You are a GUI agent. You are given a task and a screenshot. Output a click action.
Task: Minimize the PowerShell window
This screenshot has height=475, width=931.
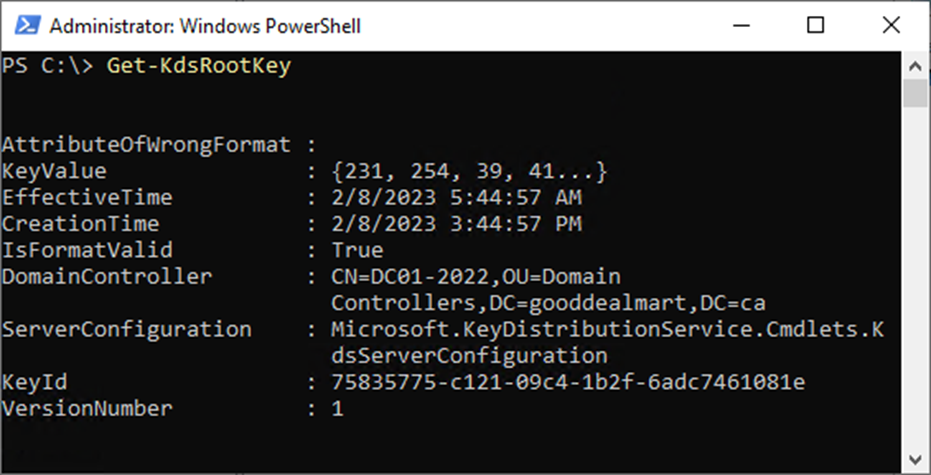(x=740, y=26)
